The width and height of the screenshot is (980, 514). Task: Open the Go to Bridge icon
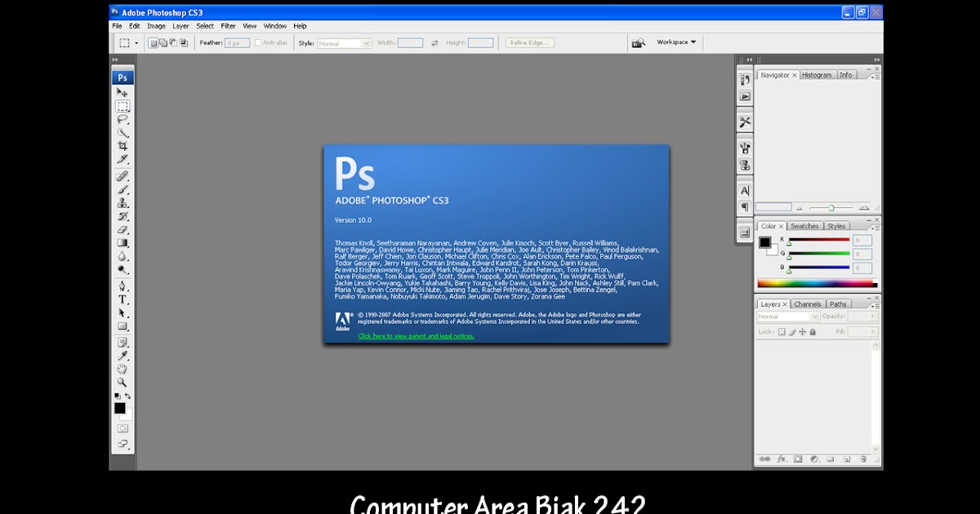click(638, 42)
